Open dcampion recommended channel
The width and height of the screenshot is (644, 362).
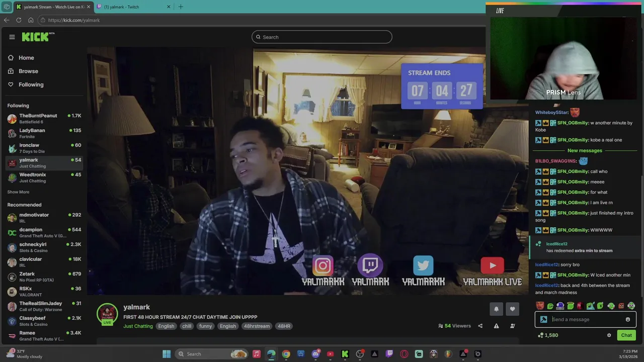click(x=44, y=232)
